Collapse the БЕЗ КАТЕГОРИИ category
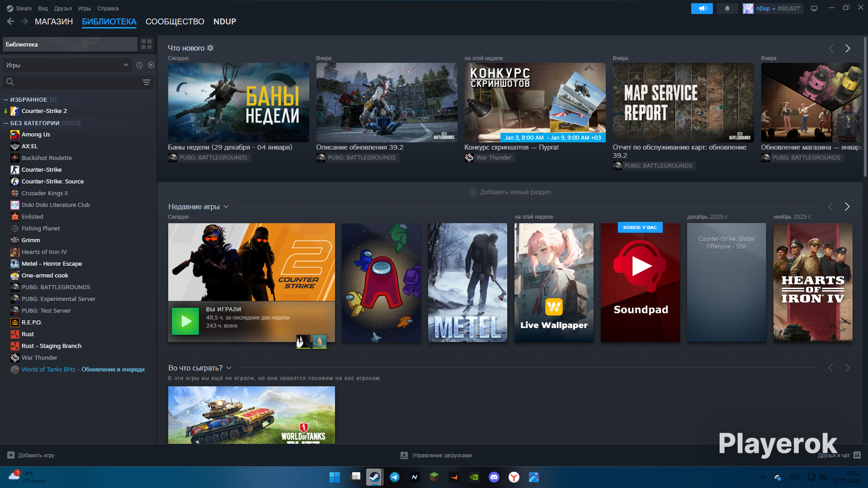The image size is (868, 488). [x=6, y=123]
